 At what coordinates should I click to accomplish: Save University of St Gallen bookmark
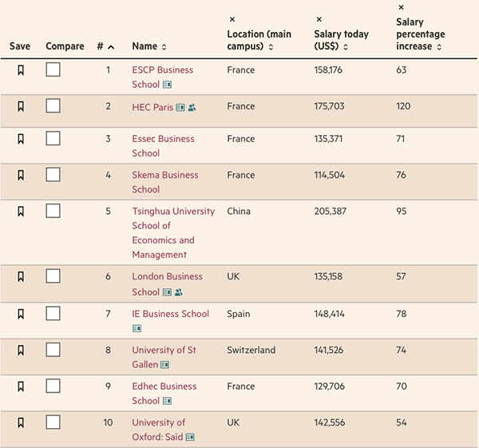click(x=21, y=351)
